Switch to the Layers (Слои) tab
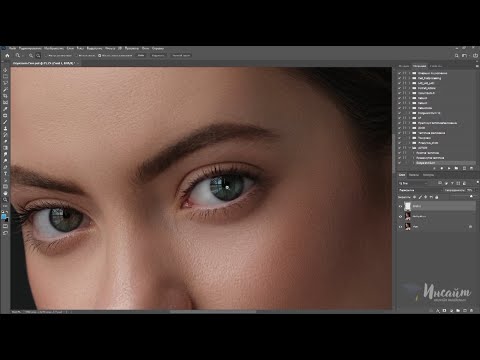This screenshot has width=480, height=360. (x=402, y=175)
